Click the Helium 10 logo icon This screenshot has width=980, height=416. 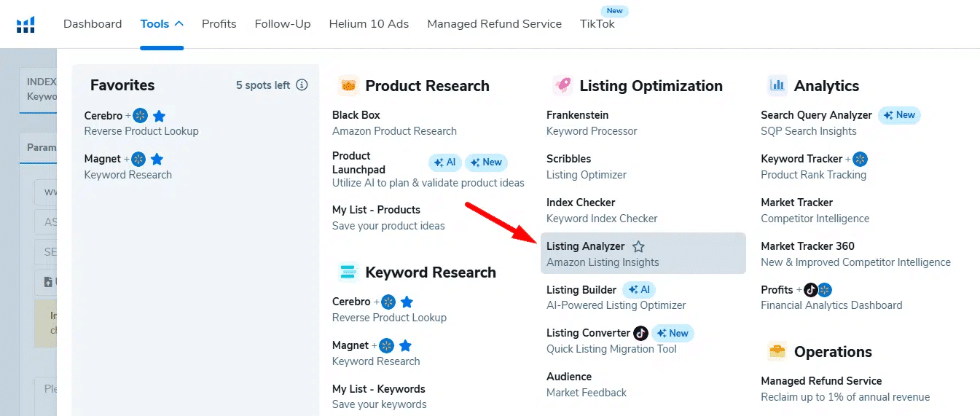tap(26, 25)
